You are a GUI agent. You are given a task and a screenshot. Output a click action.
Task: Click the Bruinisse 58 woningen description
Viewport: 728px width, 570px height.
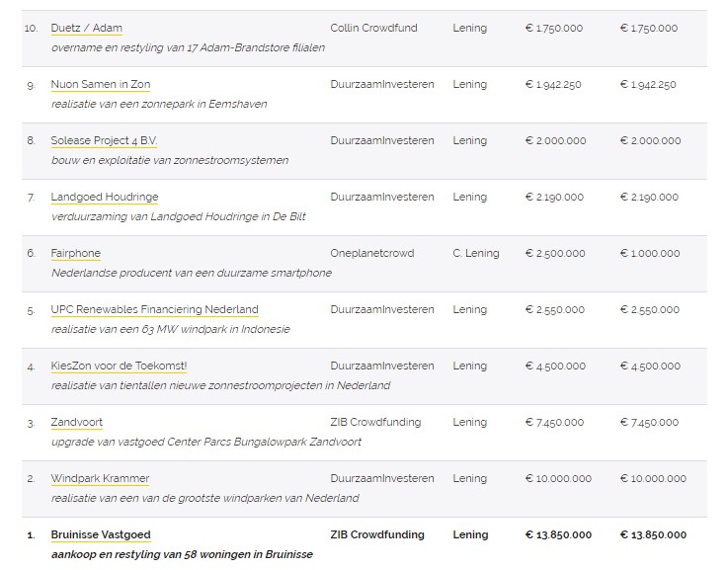pos(182,554)
